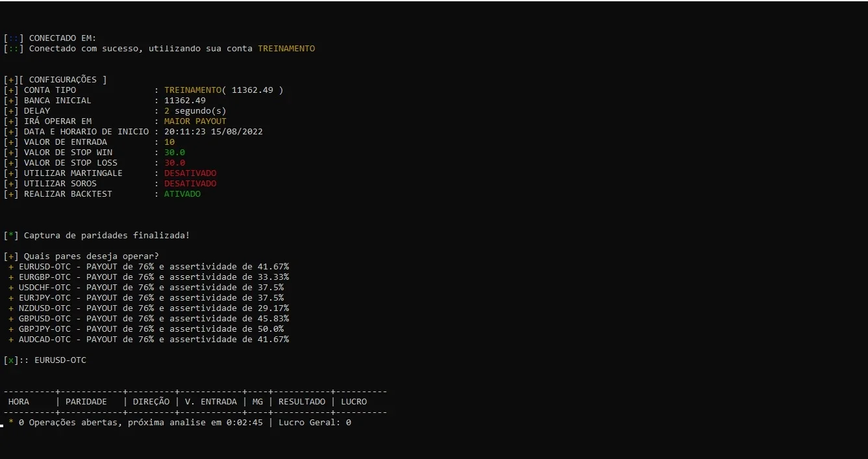The height and width of the screenshot is (459, 868).
Task: Click the Lucro Geral status text
Action: [315, 423]
